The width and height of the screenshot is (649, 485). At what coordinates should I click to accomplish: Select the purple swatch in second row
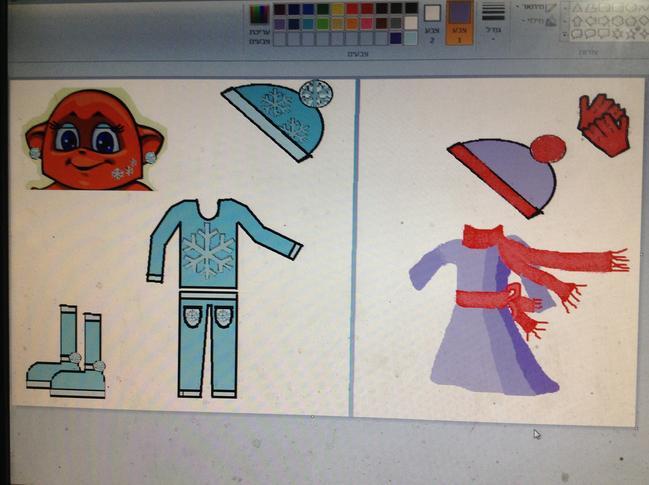tap(280, 23)
